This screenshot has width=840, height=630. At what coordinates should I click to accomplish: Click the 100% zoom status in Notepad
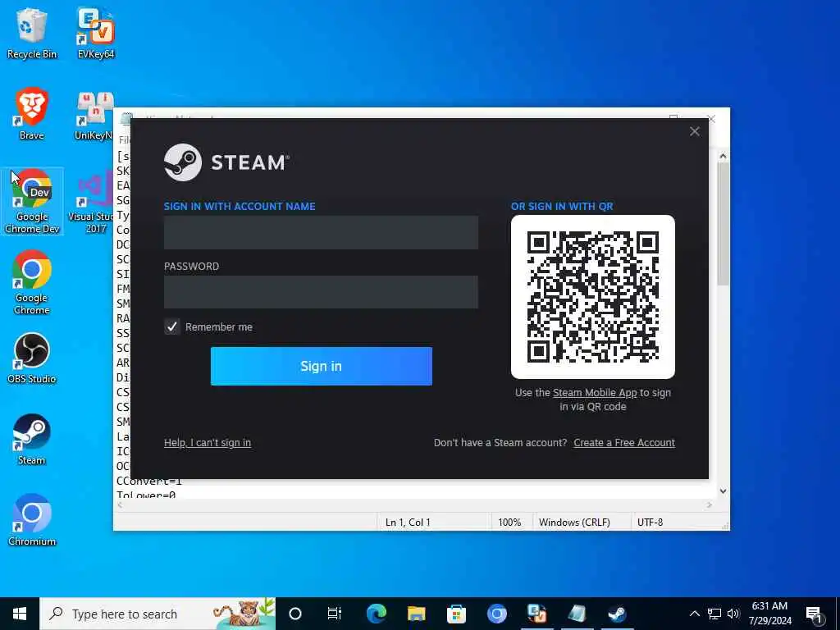(x=509, y=522)
